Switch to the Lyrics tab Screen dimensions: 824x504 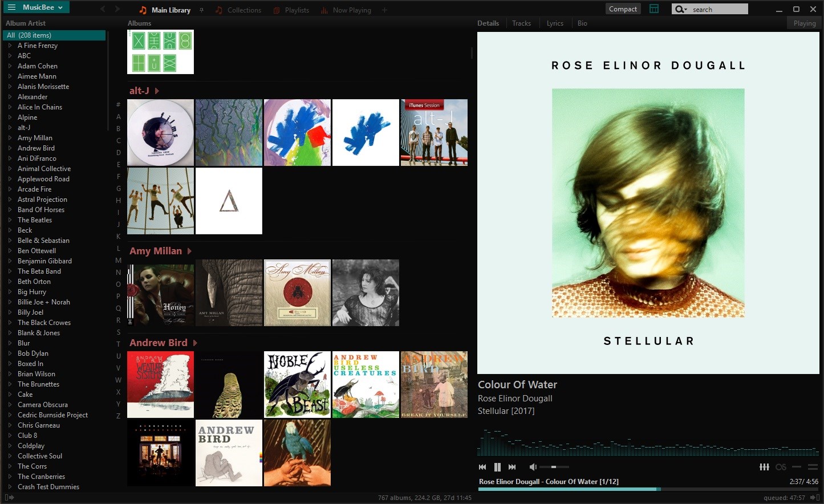[x=554, y=23]
